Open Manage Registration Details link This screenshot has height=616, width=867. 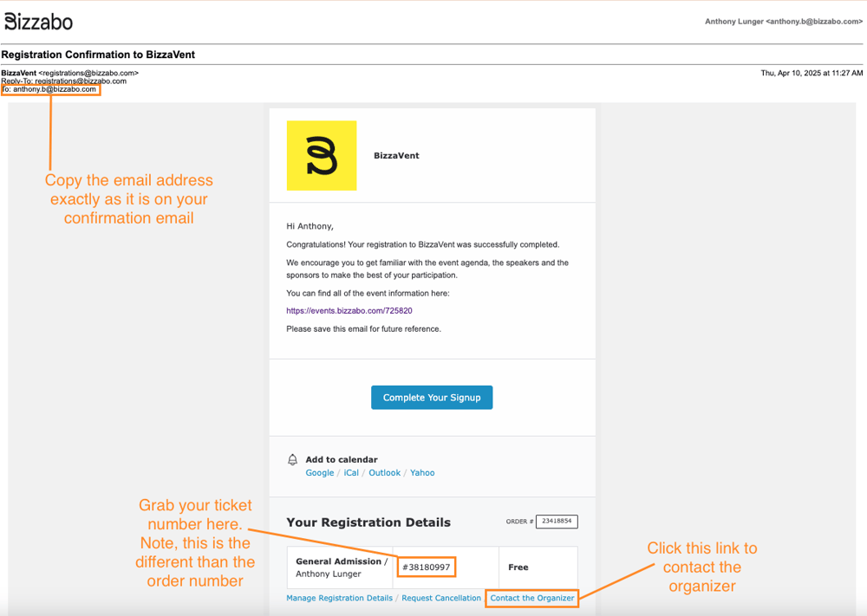point(340,599)
